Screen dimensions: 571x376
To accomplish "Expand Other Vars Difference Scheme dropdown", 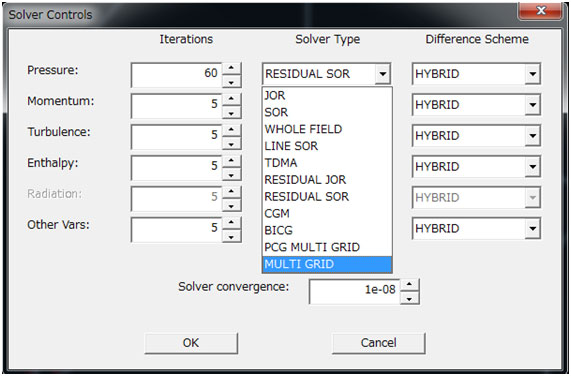I will [x=532, y=229].
